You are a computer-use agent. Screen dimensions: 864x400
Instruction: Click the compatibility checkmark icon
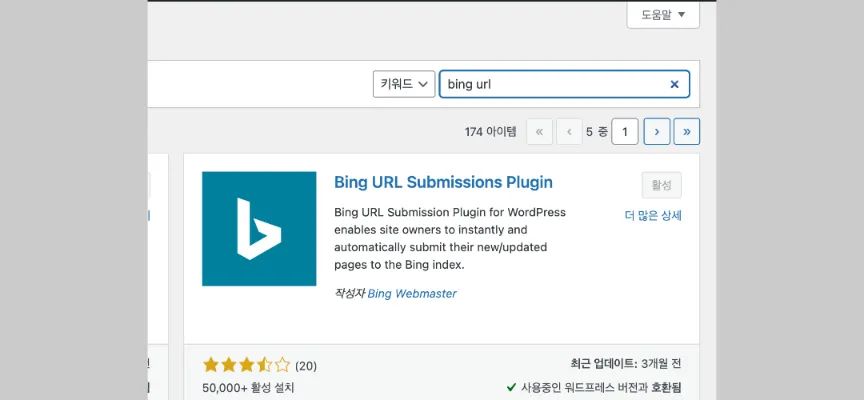point(511,387)
